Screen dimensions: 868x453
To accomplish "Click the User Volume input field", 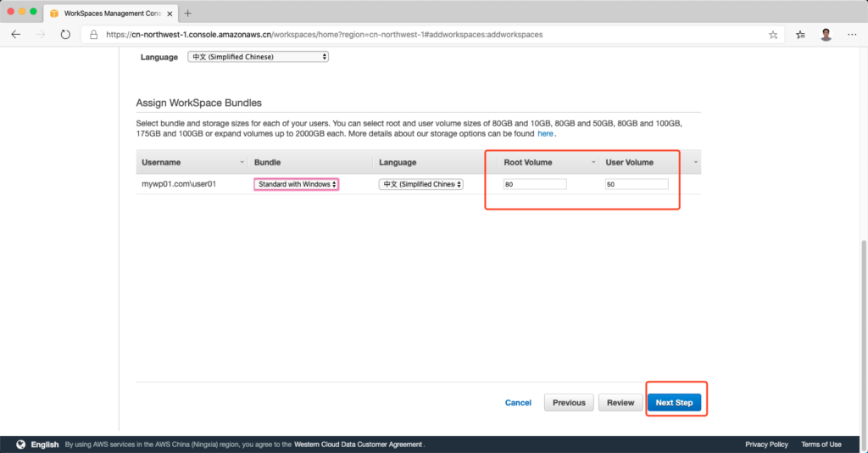I will coord(636,184).
